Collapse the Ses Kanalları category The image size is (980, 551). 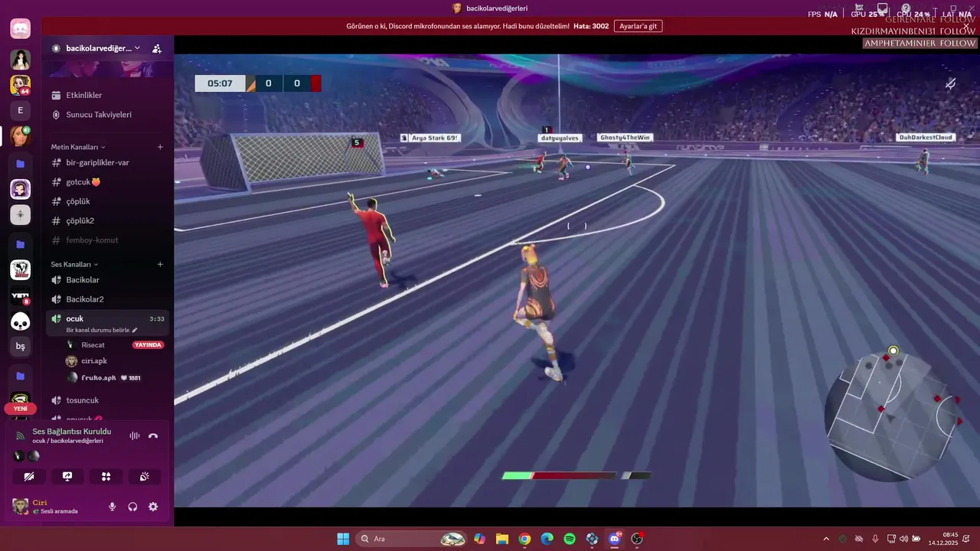75,265
